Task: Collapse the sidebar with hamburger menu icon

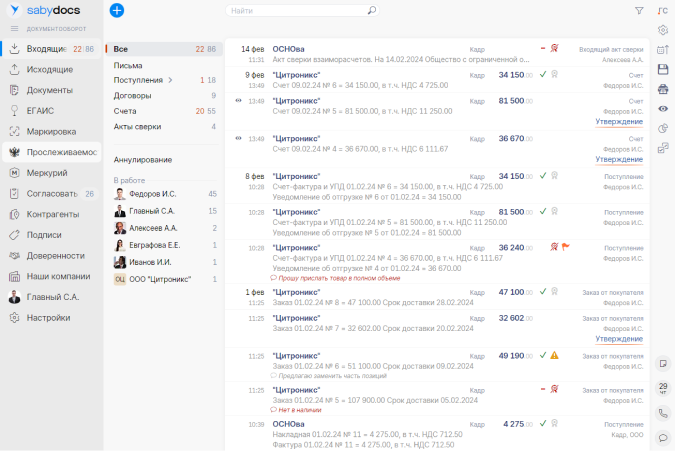Action: [14, 28]
